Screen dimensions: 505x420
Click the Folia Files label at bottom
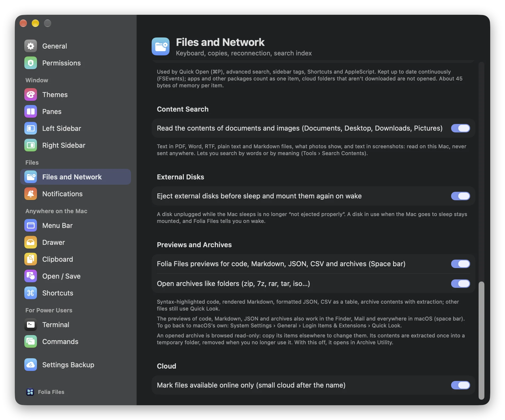pos(51,392)
